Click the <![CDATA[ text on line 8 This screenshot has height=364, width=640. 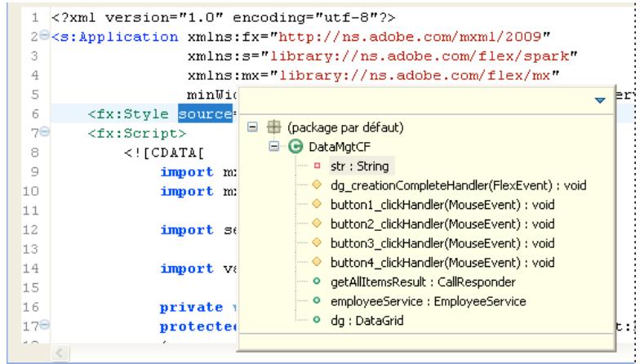click(x=164, y=153)
